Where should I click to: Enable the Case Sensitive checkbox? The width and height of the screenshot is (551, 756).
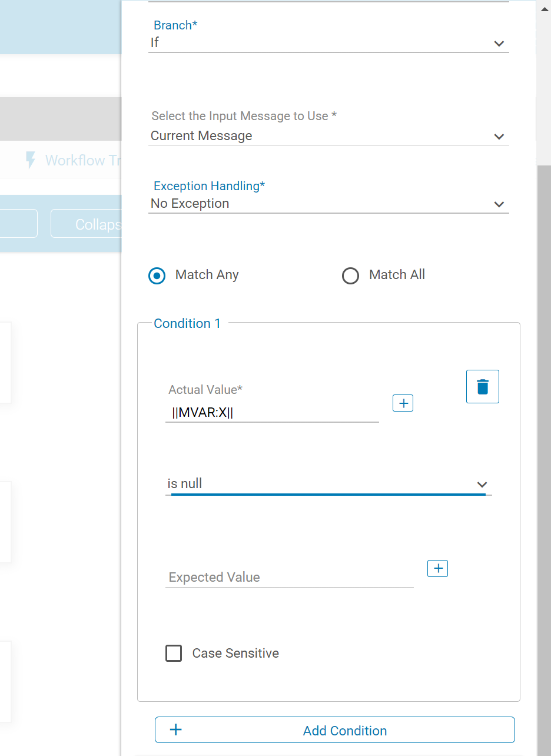174,654
